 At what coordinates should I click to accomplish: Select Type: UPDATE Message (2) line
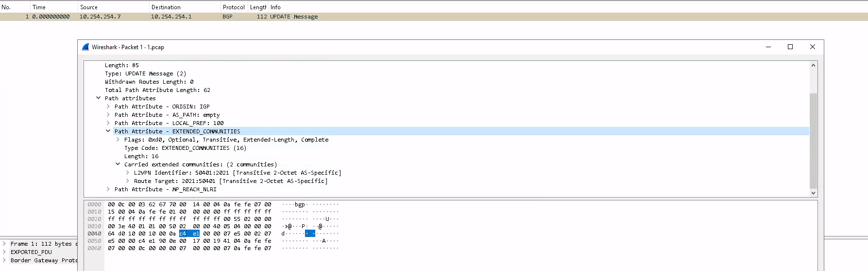click(145, 73)
